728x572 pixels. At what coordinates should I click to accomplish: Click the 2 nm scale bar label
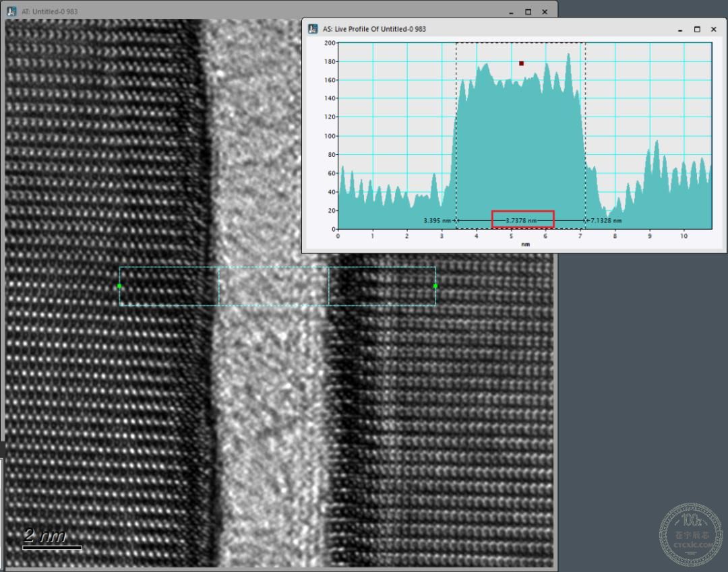(x=44, y=536)
